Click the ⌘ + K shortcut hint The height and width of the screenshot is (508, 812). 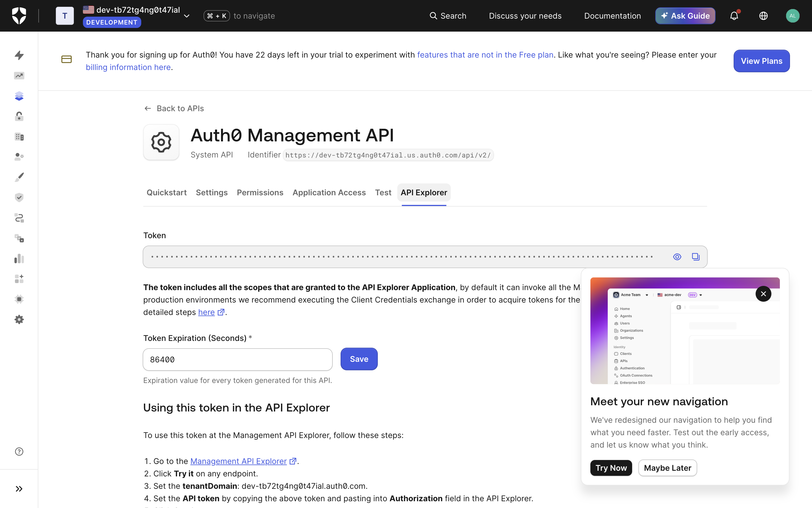pyautogui.click(x=217, y=16)
